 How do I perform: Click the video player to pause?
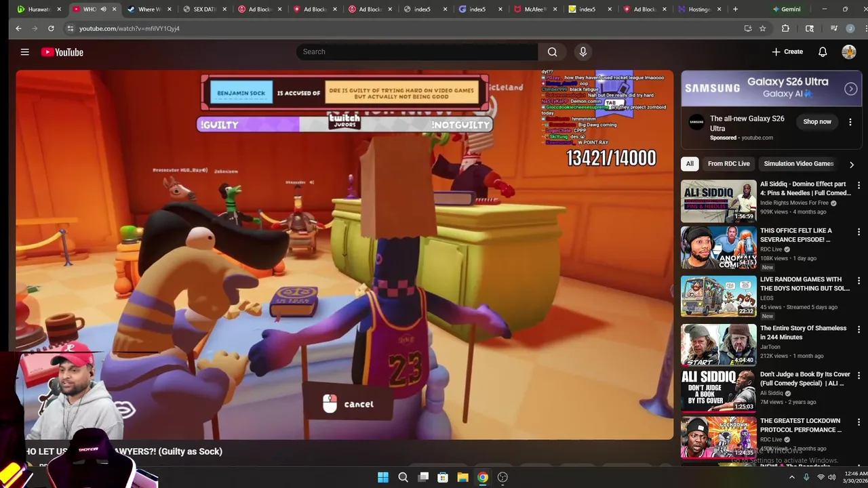[x=344, y=255]
